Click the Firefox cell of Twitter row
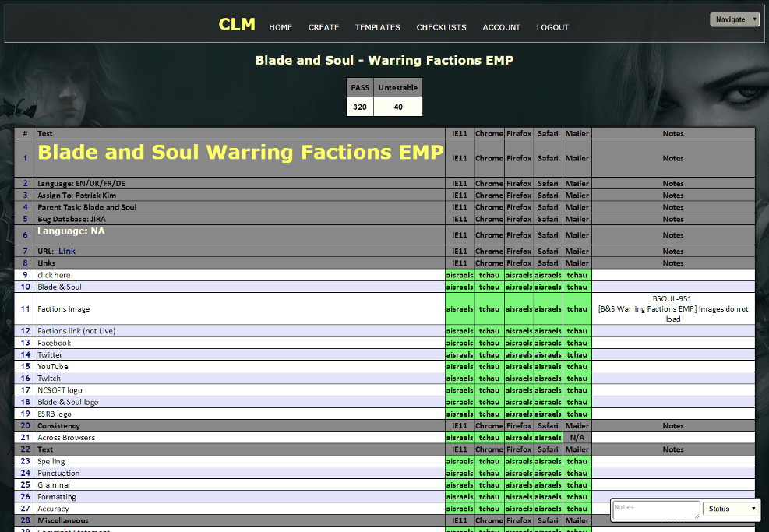769x532 pixels. [x=519, y=354]
